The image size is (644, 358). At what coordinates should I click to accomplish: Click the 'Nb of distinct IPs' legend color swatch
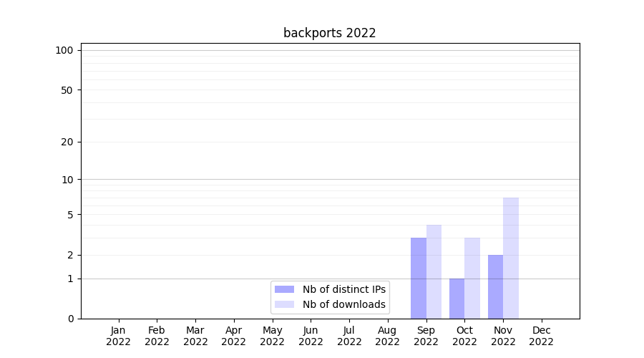[284, 289]
